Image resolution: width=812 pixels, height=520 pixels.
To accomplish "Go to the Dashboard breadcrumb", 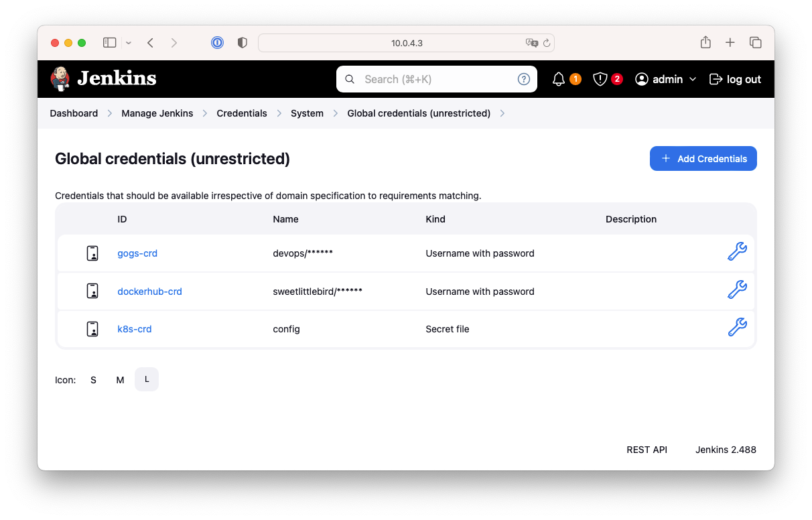I will 74,113.
